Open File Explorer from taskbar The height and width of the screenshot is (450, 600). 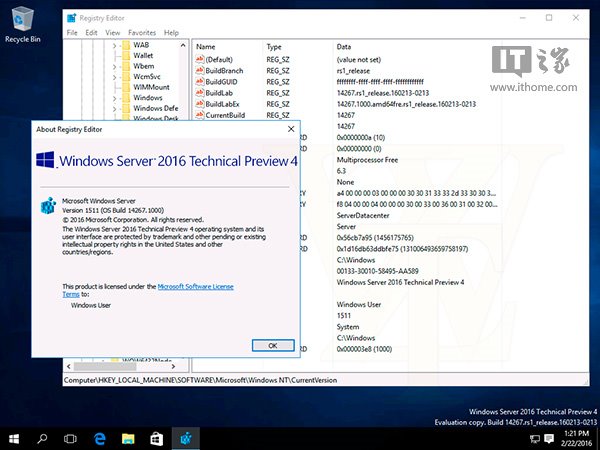coord(128,439)
